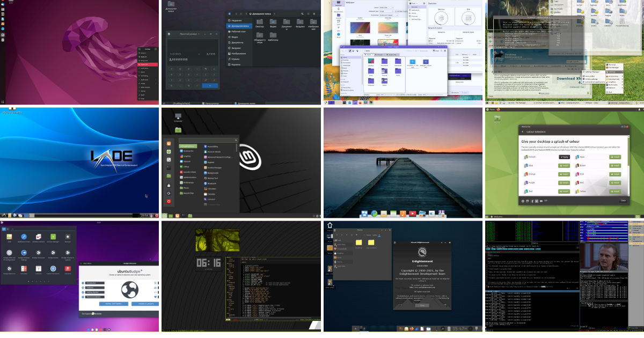Click the red Shut Down icon in Mint menu
The image size is (644, 338).
tap(169, 201)
